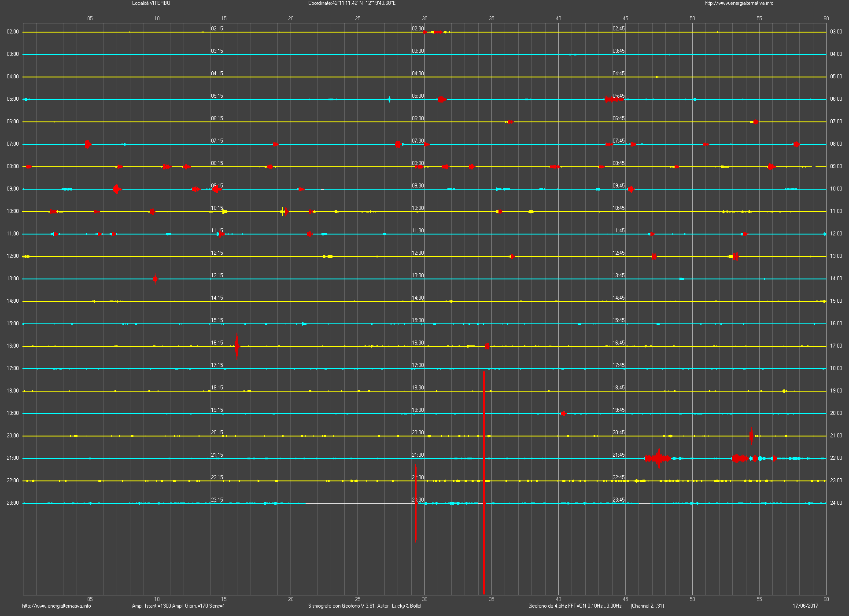Viewport: 849px width, 616px height.
Task: Click the 23:00 row label on left
Action: (x=13, y=503)
